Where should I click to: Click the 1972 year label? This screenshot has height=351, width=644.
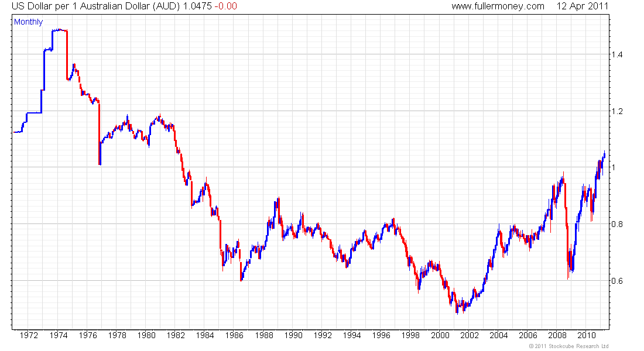29,335
